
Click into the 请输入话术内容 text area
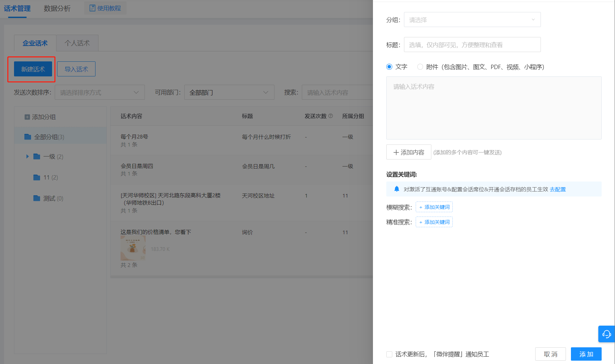tap(494, 108)
